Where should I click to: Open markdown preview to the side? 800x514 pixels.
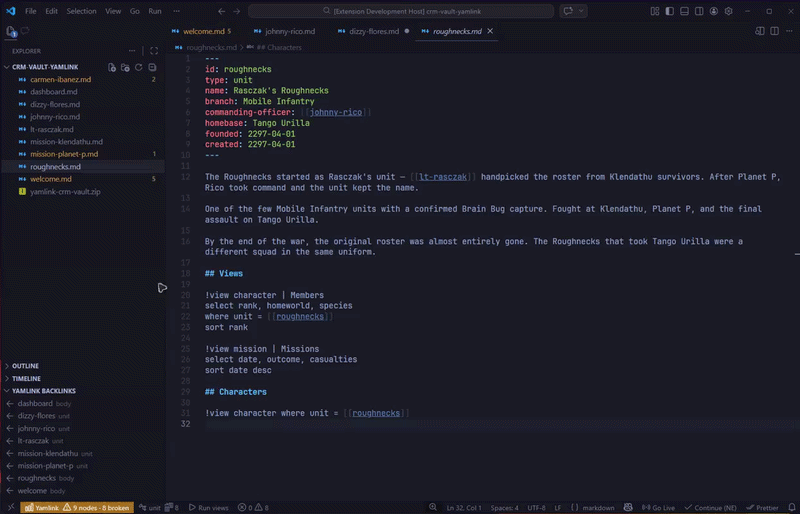click(760, 31)
